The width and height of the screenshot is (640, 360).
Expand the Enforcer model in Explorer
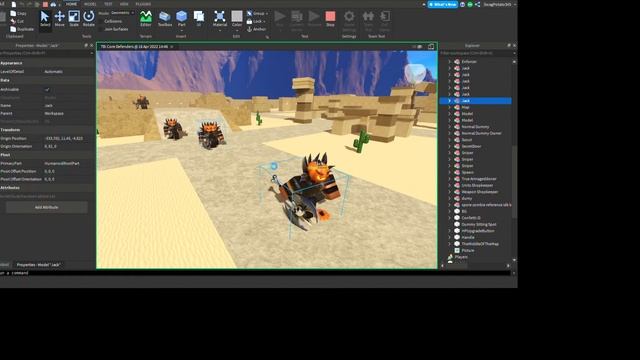pos(449,62)
